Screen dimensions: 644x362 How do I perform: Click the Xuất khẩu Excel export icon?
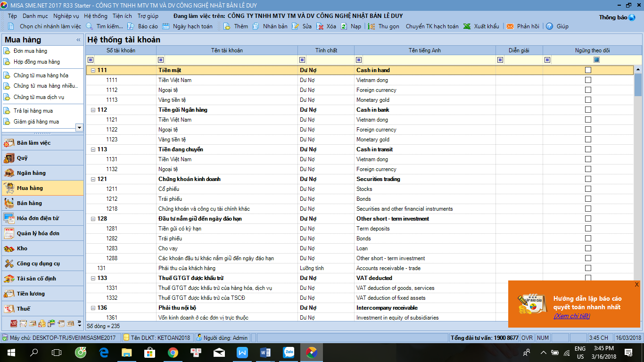467,26
